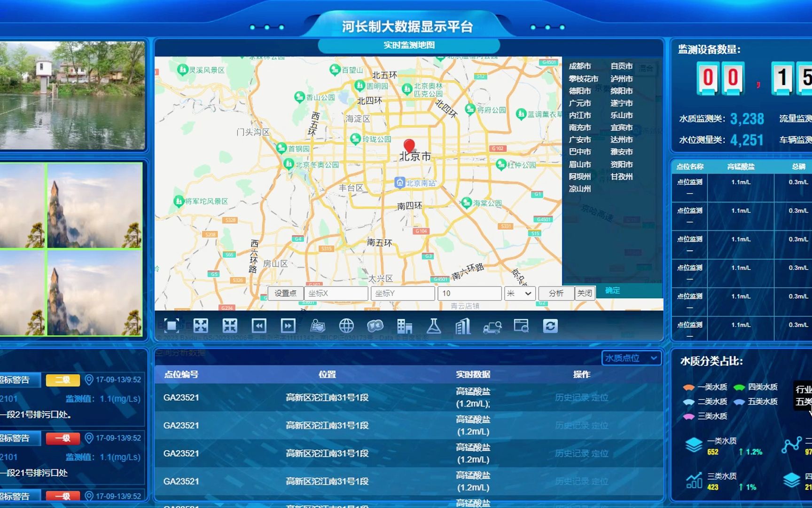Image resolution: width=812 pixels, height=508 pixels.
Task: Click the truck tracking search icon
Action: [x=492, y=325]
